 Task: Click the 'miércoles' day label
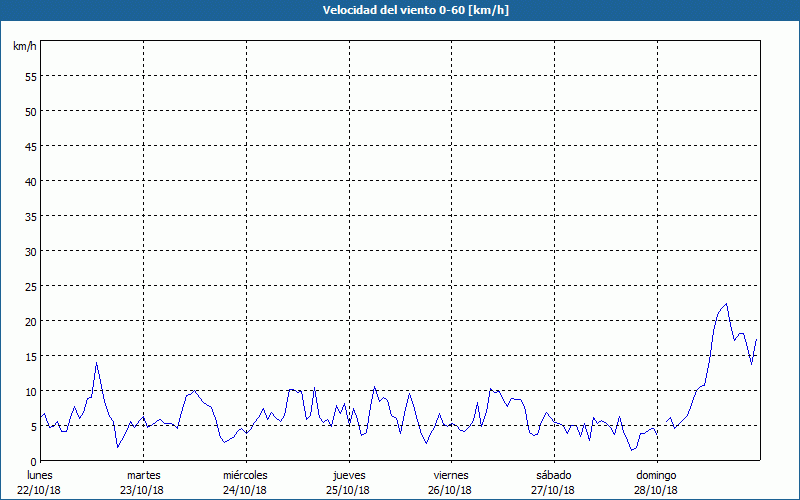245,475
